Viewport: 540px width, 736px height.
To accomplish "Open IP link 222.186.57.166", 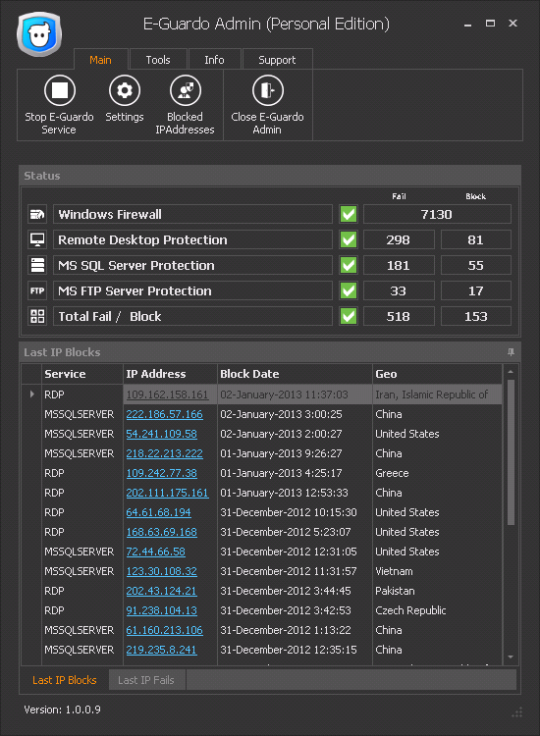I will [x=164, y=414].
